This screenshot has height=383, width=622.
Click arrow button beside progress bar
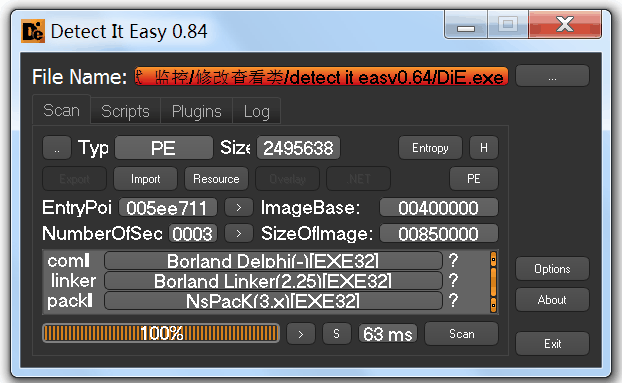click(301, 334)
